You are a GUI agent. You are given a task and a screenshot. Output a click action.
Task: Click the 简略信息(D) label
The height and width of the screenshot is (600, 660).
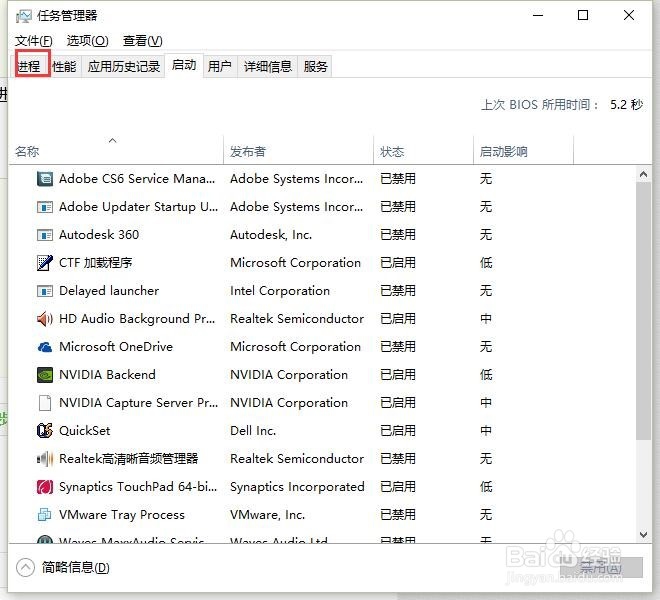point(75,568)
